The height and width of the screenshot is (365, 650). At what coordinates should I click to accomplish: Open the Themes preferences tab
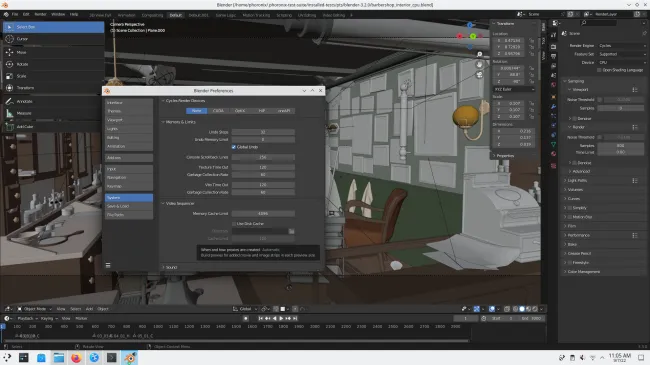(x=129, y=111)
